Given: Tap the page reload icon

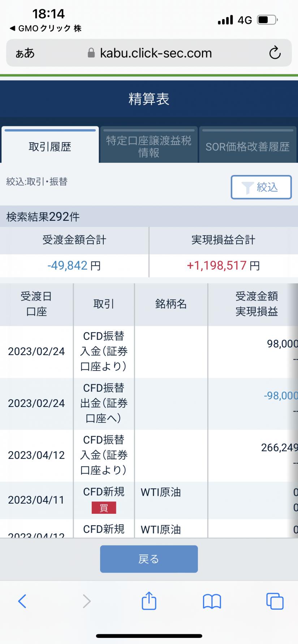Looking at the screenshot, I should 275,53.
